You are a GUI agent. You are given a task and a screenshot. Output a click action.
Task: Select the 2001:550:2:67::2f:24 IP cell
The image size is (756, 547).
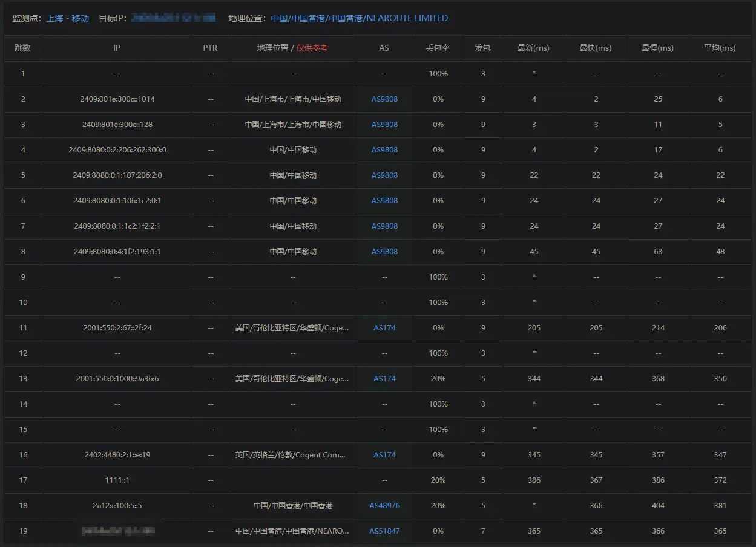click(117, 328)
